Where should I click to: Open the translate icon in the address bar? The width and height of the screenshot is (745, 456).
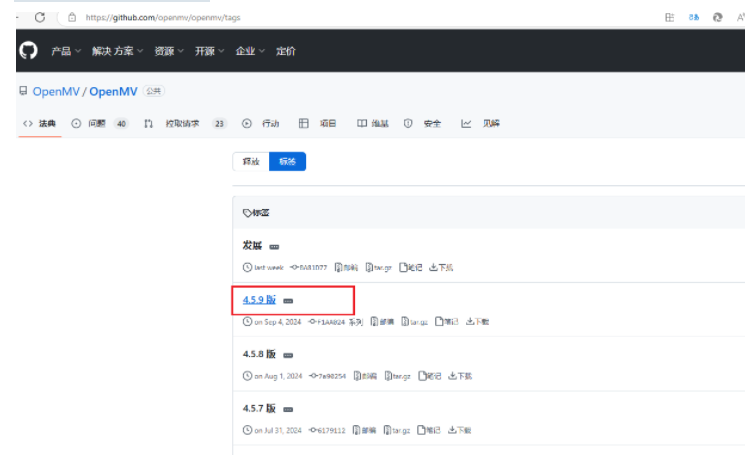694,18
